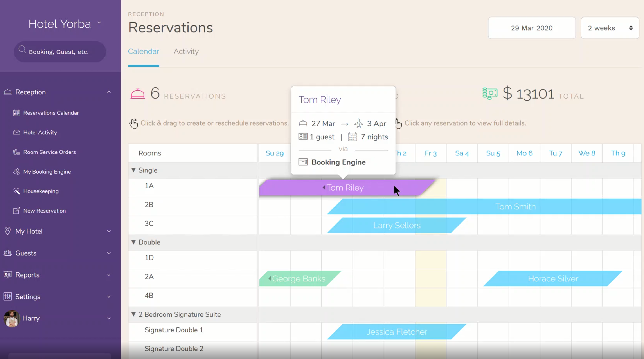The image size is (644, 359).
Task: Click room 1D row label
Action: coord(149,258)
